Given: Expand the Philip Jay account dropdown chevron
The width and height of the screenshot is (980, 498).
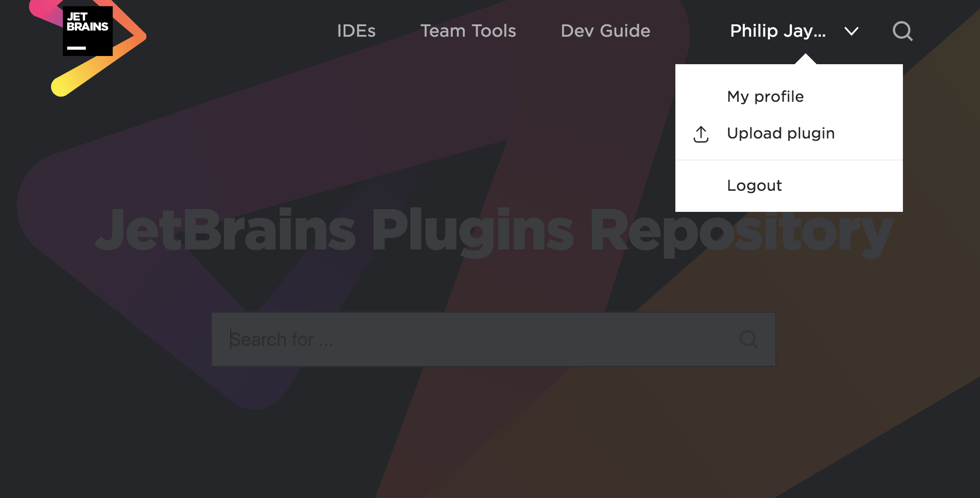Looking at the screenshot, I should coord(852,31).
